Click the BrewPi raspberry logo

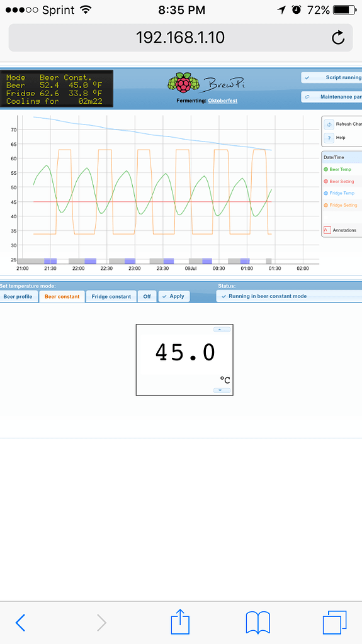point(184,82)
